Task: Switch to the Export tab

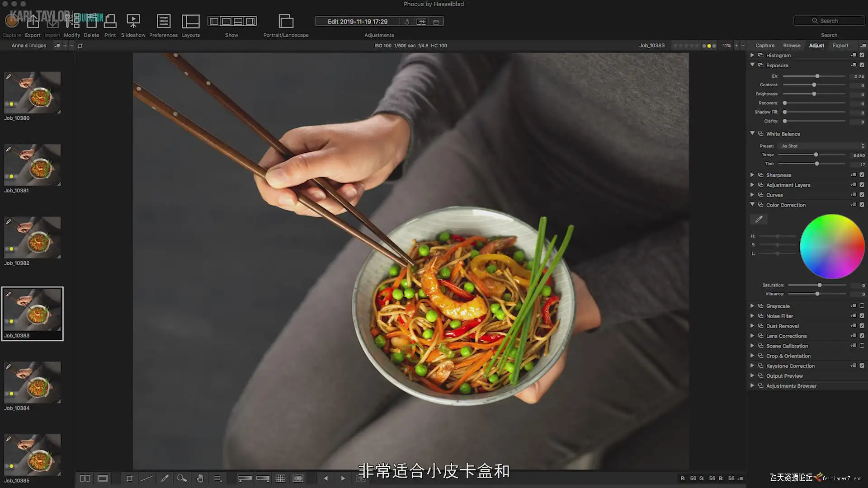Action: [x=840, y=46]
